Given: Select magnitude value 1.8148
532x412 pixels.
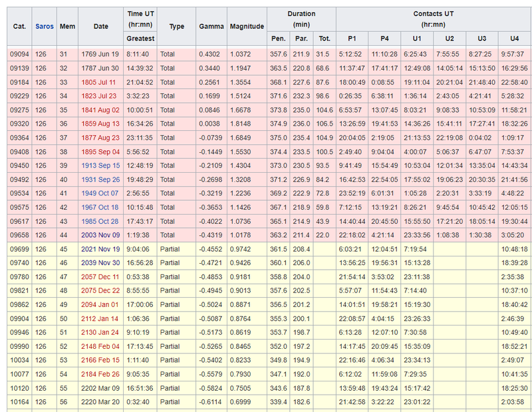Looking at the screenshot, I should point(247,124).
